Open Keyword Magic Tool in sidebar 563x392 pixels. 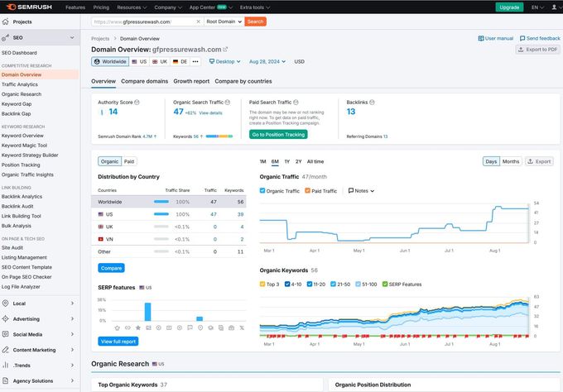(x=24, y=146)
